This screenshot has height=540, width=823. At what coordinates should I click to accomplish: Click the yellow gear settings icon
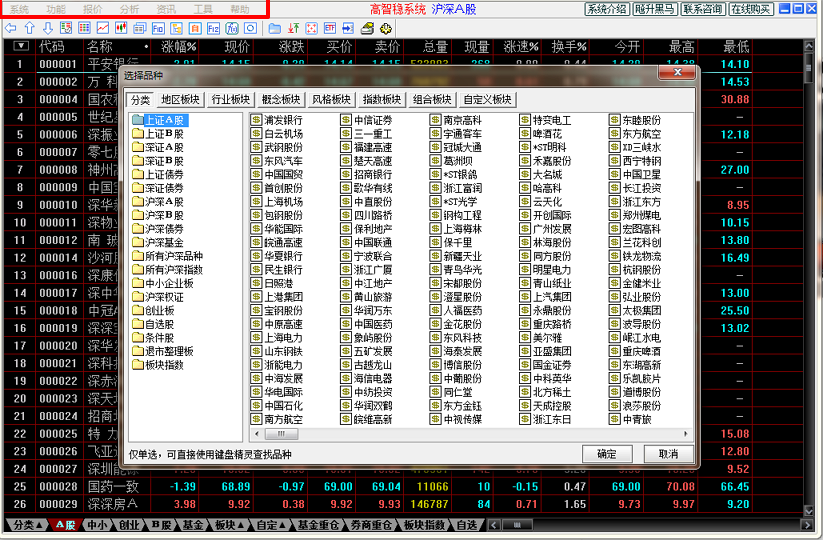pyautogui.click(x=386, y=28)
